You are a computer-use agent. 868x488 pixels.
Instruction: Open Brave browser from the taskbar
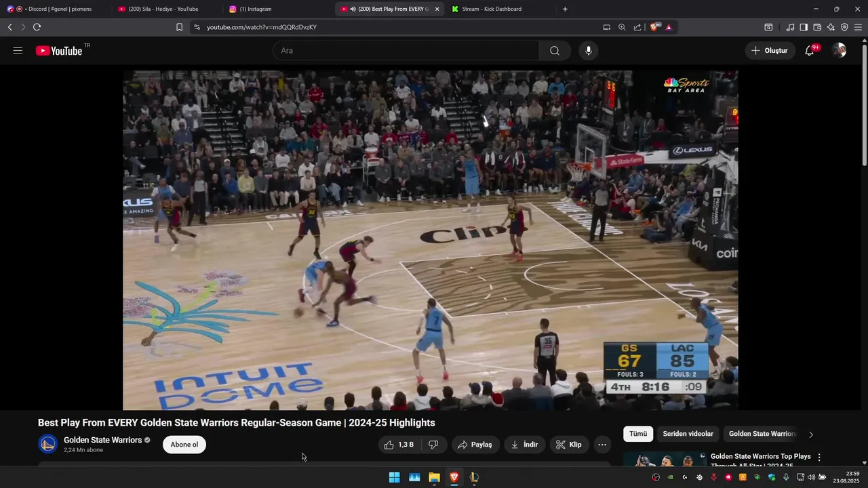(454, 477)
